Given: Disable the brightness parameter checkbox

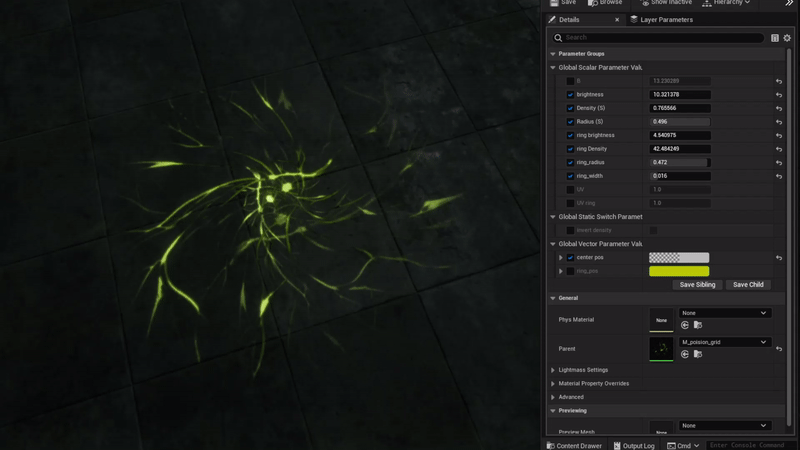Looking at the screenshot, I should [570, 95].
